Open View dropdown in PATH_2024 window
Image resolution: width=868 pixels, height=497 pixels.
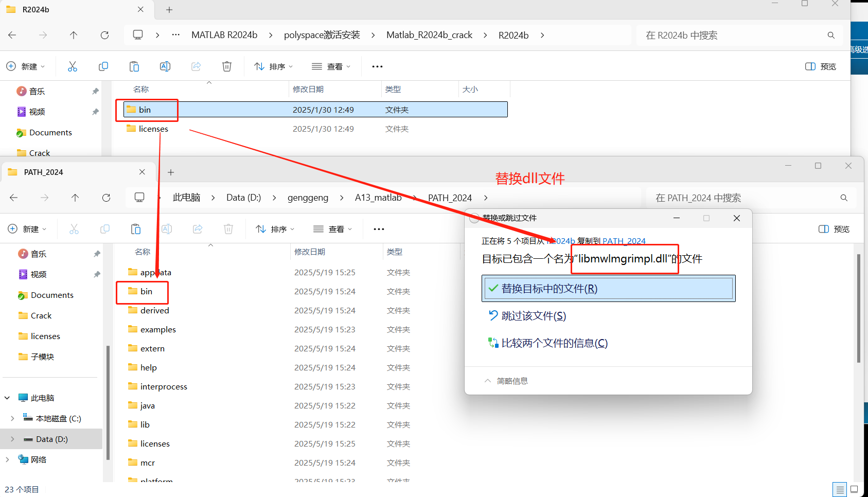coord(332,229)
